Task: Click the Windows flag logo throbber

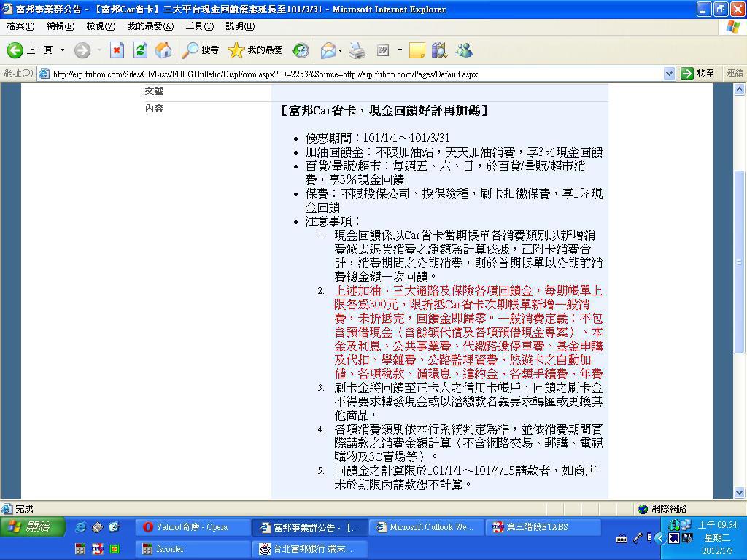Action: click(733, 27)
